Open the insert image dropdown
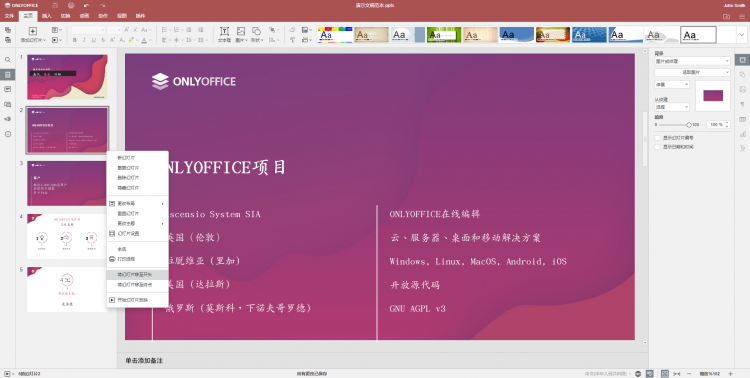 [240, 34]
